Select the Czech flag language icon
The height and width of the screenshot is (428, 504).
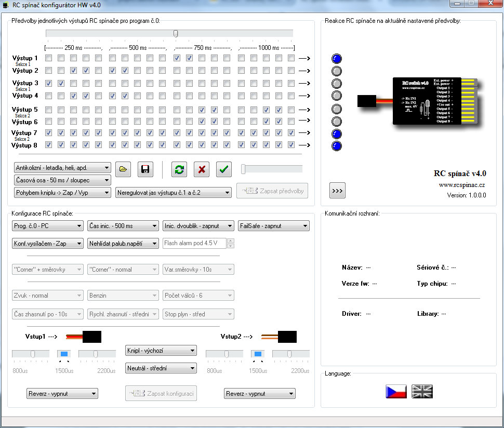click(396, 391)
